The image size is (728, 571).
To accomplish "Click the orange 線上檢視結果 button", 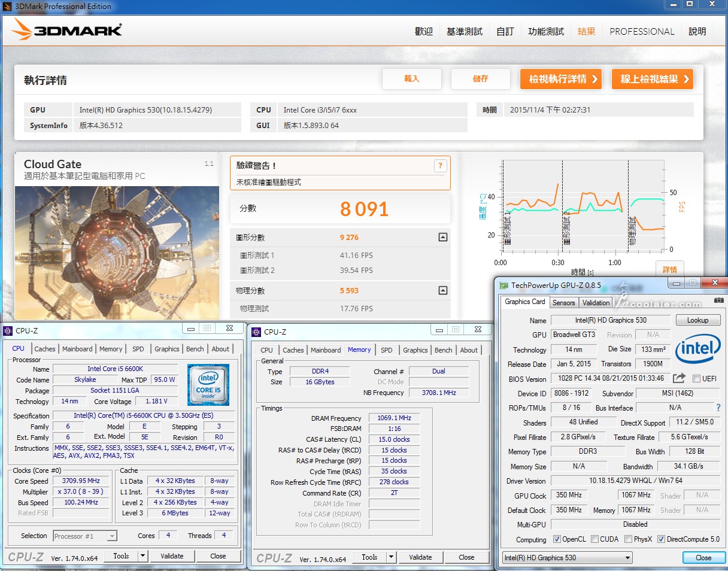I will [653, 79].
